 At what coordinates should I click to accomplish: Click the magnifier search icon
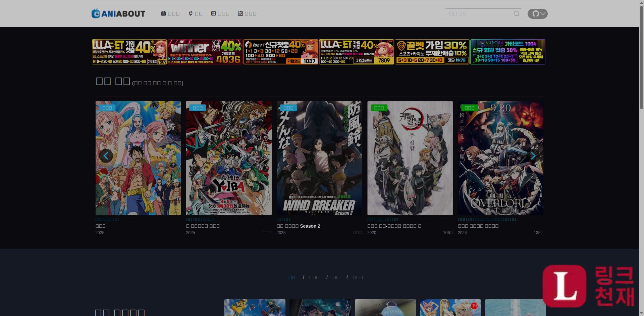pyautogui.click(x=516, y=14)
